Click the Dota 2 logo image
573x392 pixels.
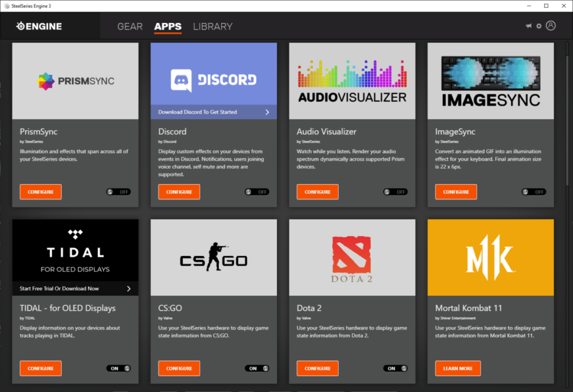[x=353, y=258]
